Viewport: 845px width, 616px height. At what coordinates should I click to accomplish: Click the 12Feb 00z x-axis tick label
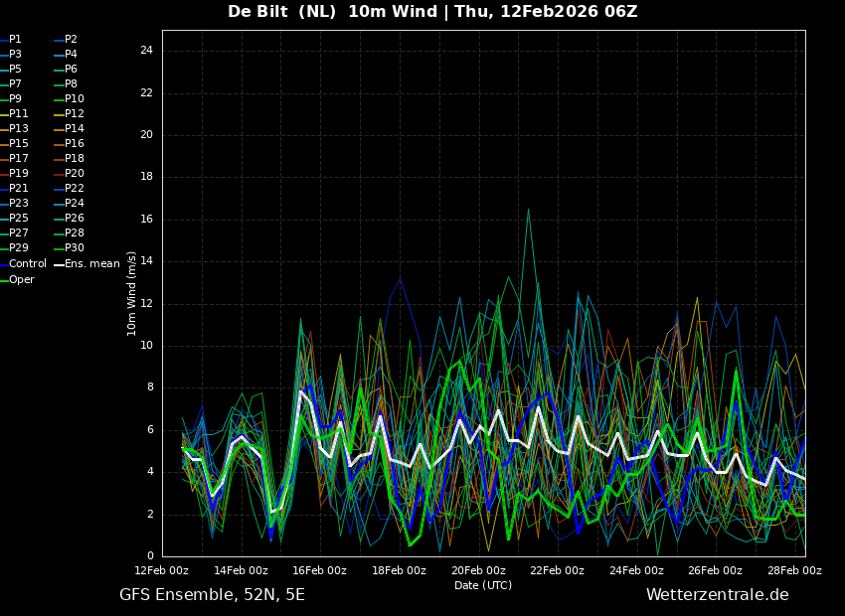[x=162, y=570]
